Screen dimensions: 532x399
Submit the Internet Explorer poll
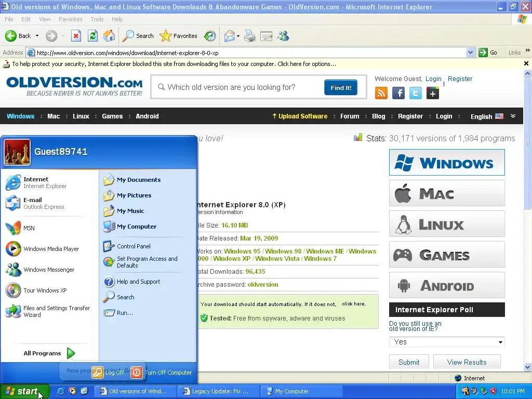409,362
